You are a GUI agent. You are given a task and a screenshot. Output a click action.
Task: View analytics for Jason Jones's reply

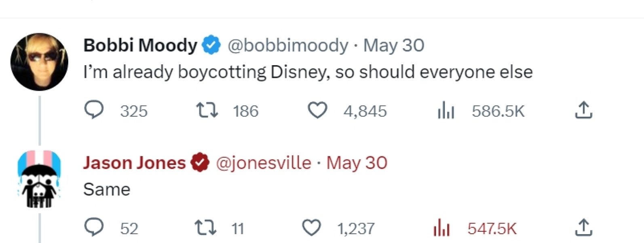click(x=441, y=228)
